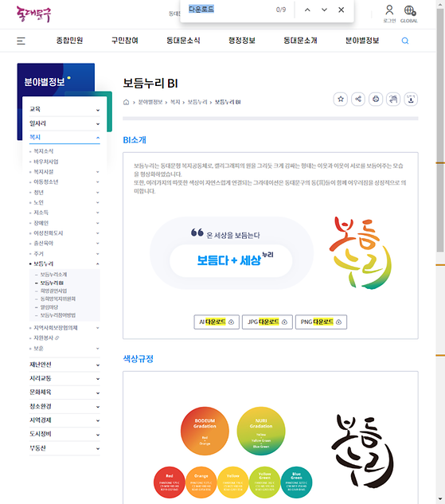Viewport: 445px width, 504px height.
Task: Go to next find-in-page match
Action: (324, 10)
